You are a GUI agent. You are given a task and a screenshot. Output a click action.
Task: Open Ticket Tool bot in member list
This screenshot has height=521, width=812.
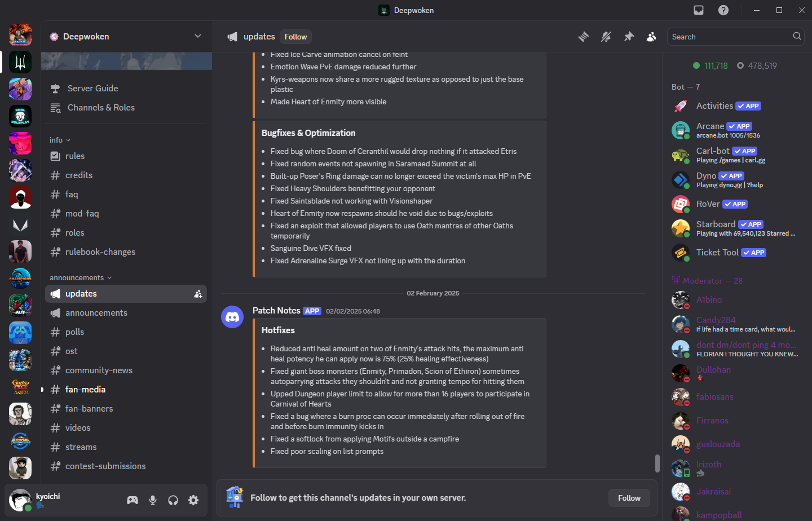(735, 253)
